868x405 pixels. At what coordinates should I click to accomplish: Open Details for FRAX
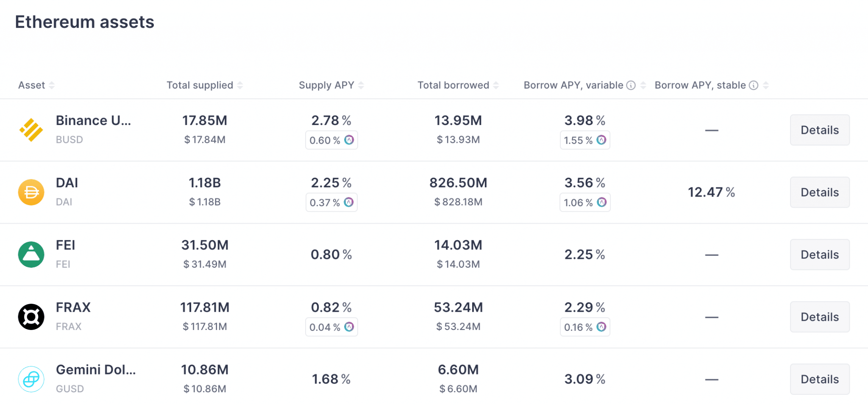click(x=820, y=317)
